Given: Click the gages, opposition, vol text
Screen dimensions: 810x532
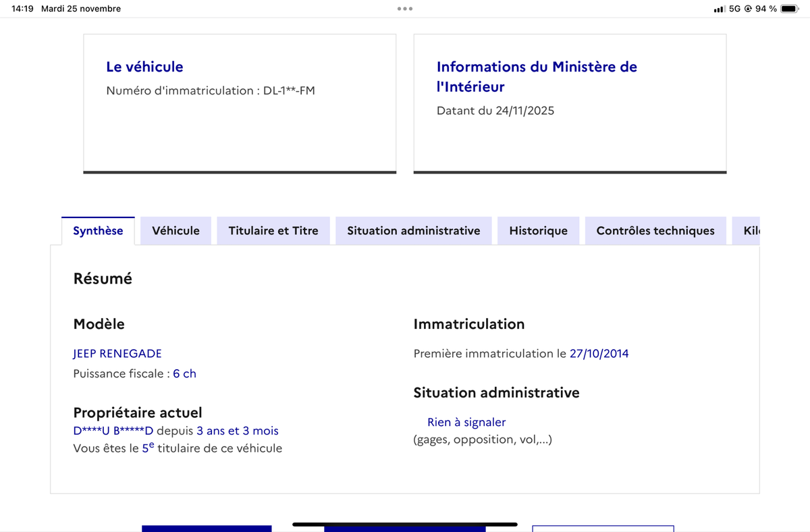Looking at the screenshot, I should click(x=483, y=440).
